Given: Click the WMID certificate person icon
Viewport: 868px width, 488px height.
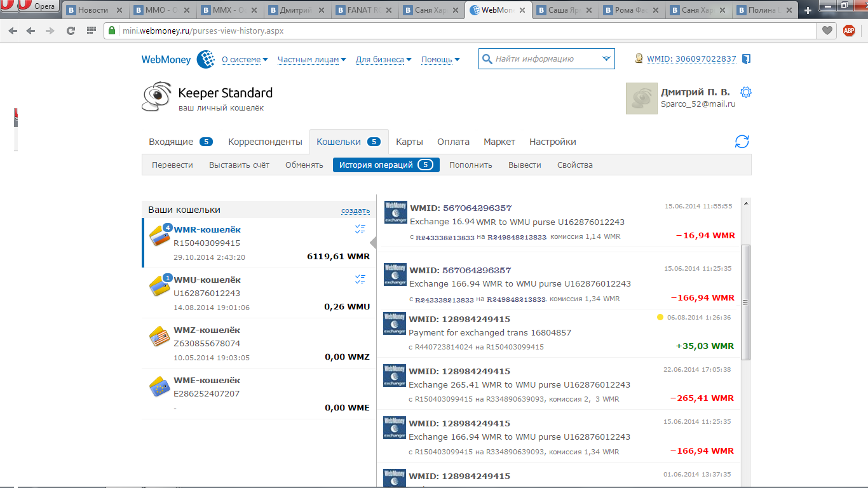Looking at the screenshot, I should tap(639, 58).
